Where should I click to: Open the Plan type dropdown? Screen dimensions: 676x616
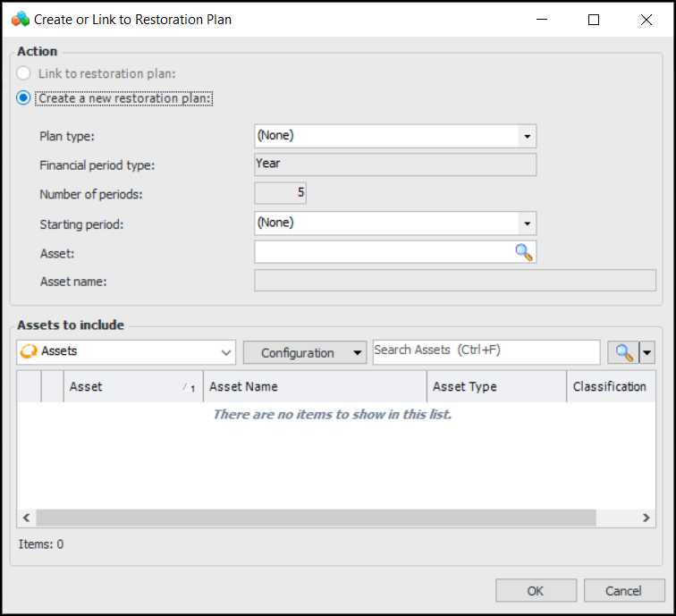(527, 136)
